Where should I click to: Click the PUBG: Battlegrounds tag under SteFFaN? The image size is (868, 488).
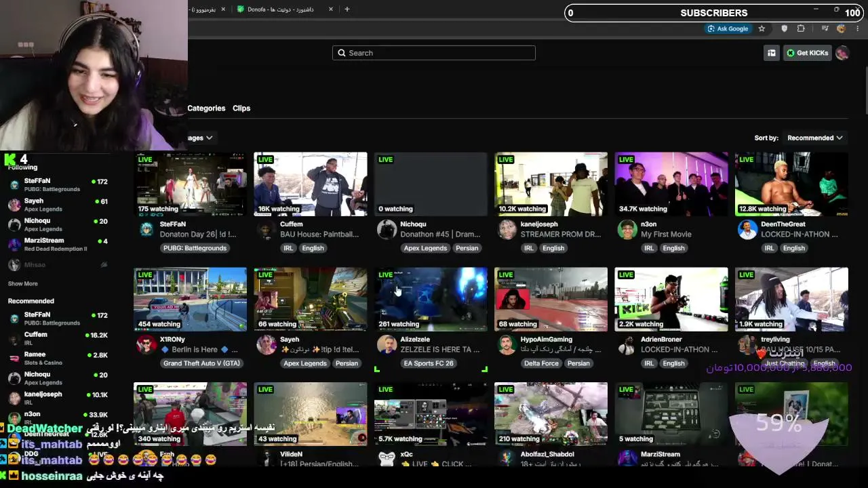(195, 248)
